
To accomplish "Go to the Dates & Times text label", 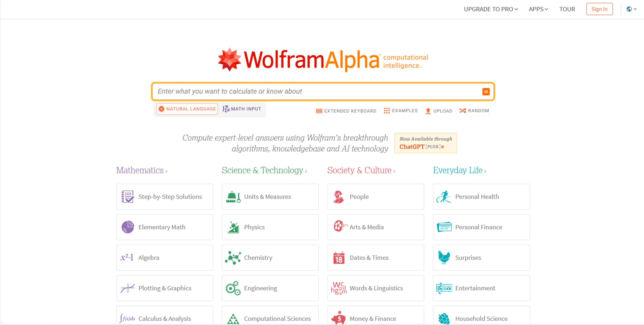I will point(369,257).
